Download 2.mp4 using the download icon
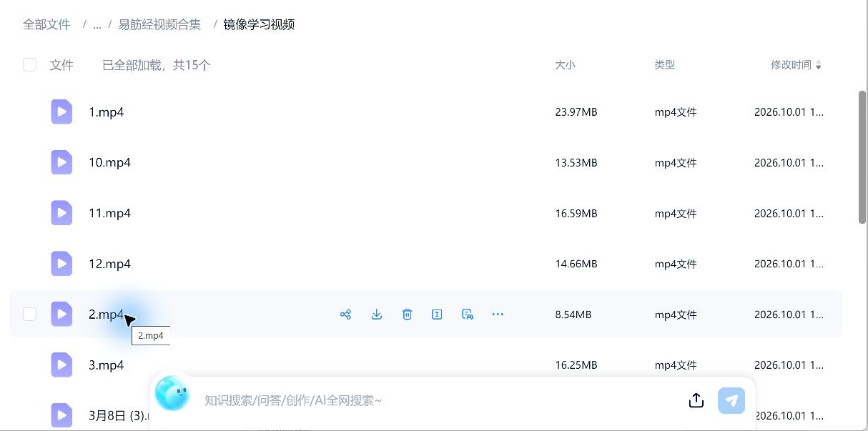Image resolution: width=868 pixels, height=431 pixels. tap(377, 314)
